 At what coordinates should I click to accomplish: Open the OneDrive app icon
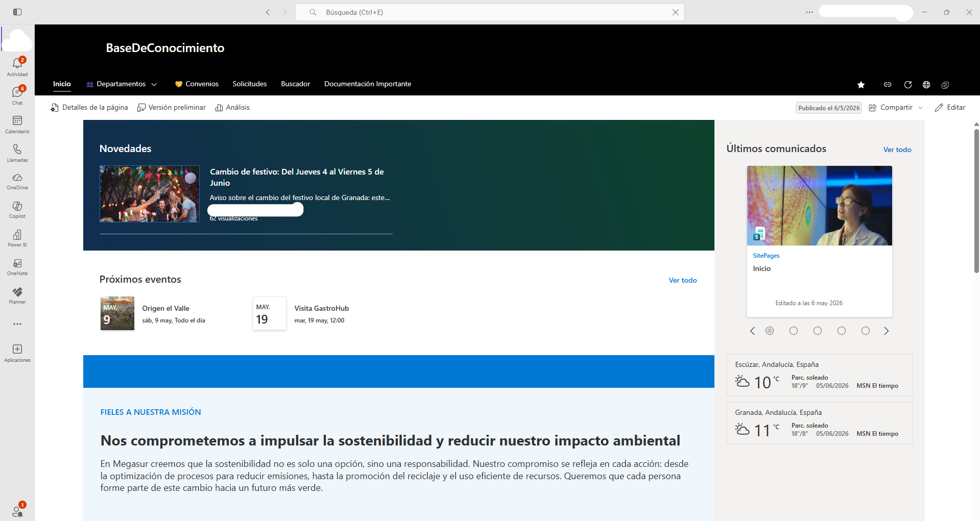17,181
